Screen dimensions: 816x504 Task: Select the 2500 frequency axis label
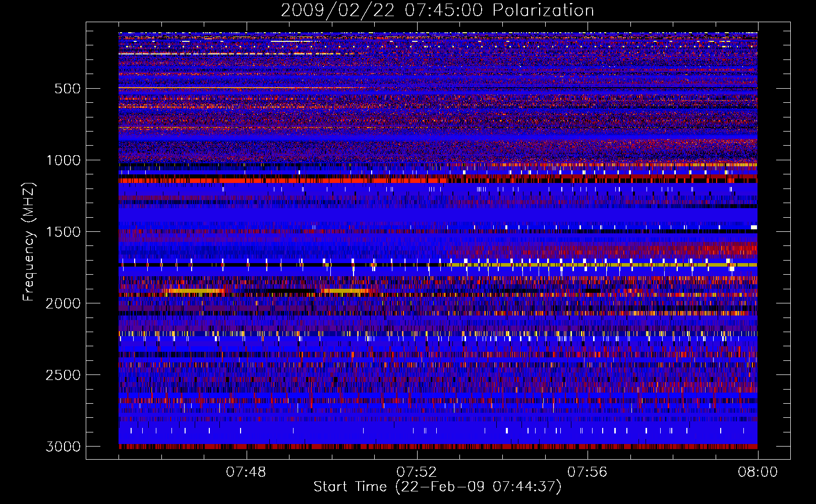64,375
